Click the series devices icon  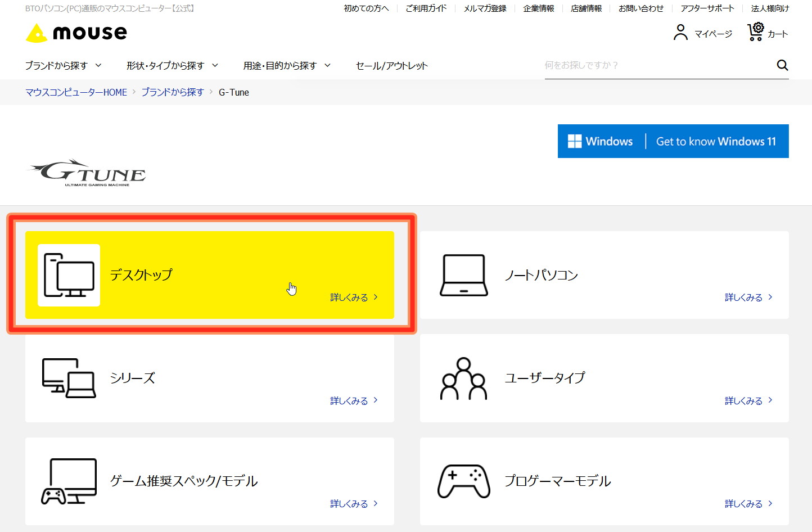pos(69,378)
